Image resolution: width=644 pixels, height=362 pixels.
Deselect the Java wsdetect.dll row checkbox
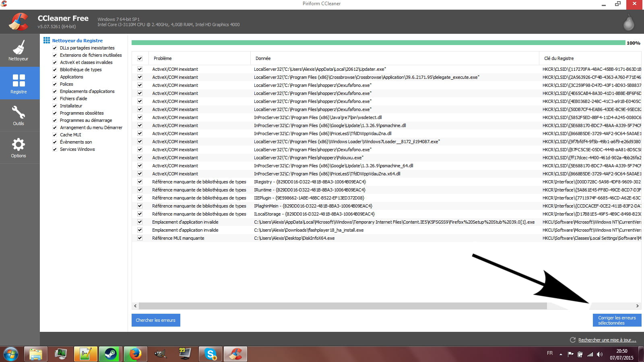(x=140, y=117)
